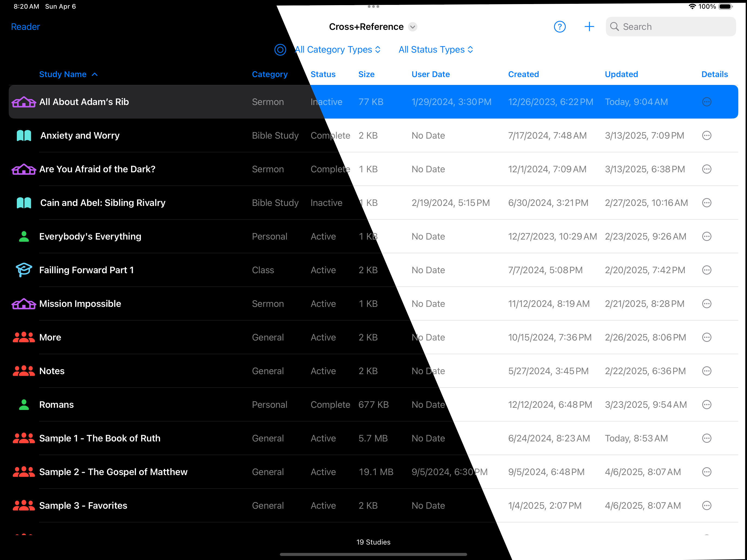Click the top three-dot multitasking indicator
This screenshot has height=560, width=747.
[373, 7]
